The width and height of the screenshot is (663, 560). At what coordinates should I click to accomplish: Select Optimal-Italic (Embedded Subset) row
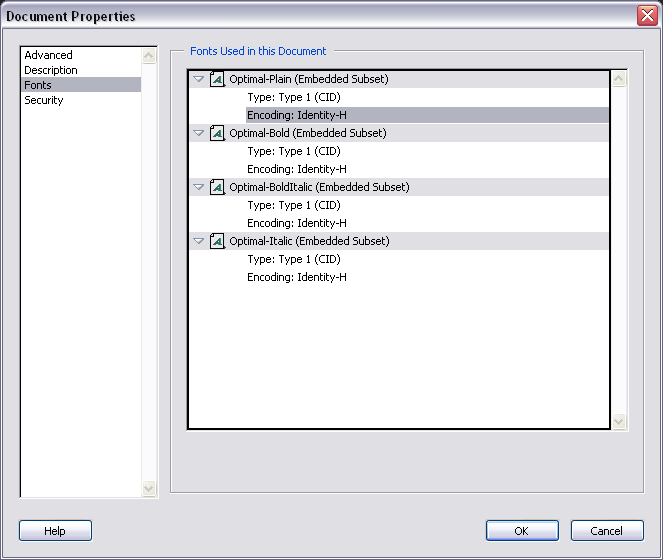(399, 241)
